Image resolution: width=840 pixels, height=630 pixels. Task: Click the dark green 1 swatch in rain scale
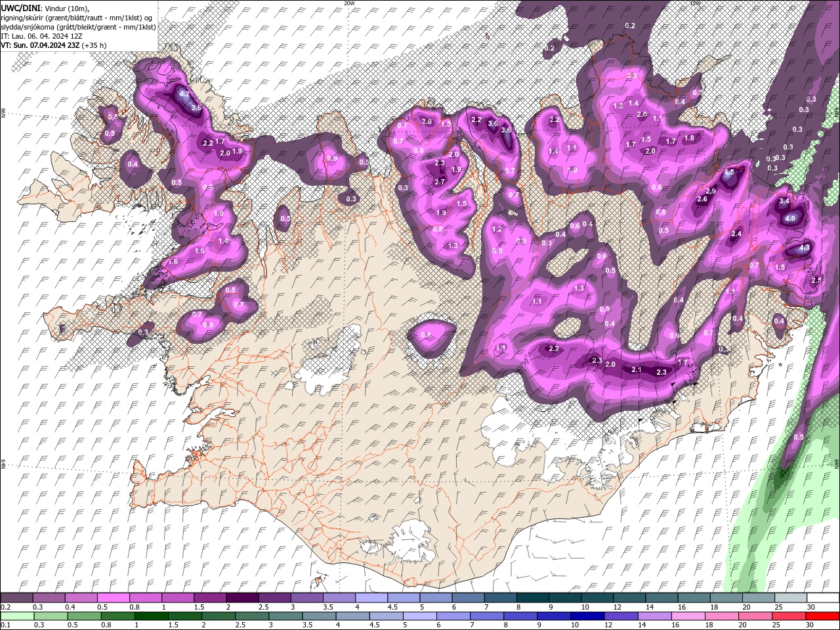pyautogui.click(x=151, y=616)
